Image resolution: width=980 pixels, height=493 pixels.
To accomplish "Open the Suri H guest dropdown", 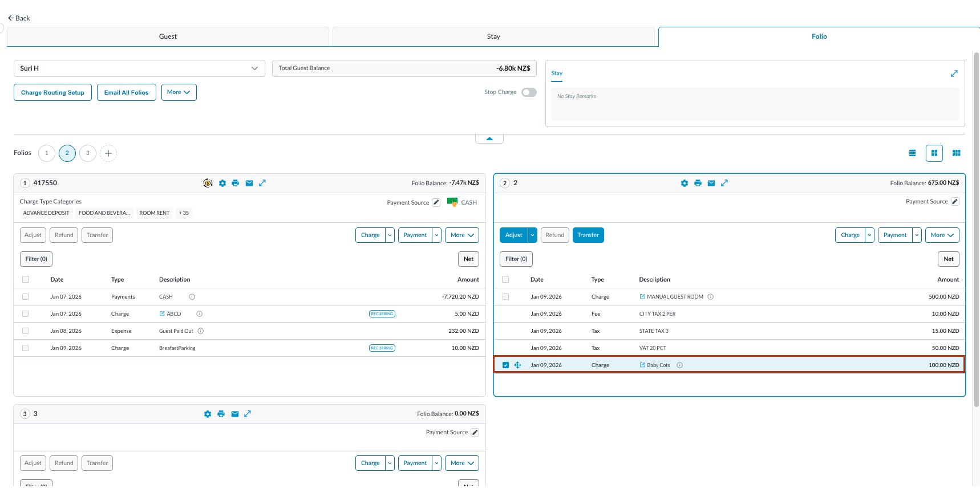I will (139, 68).
